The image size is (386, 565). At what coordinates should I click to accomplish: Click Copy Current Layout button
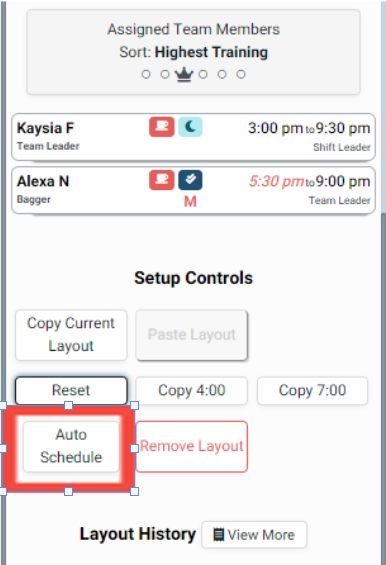point(71,335)
